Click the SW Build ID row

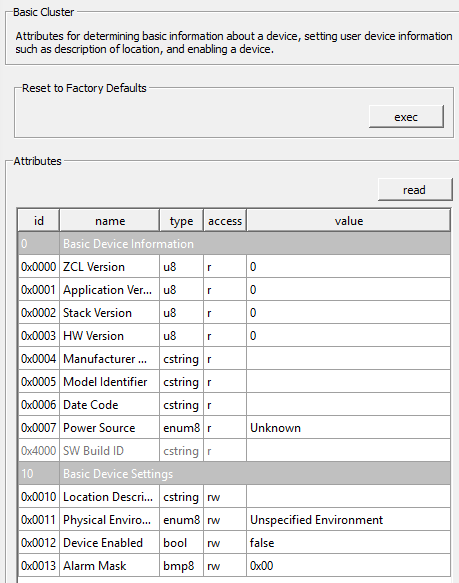[x=234, y=451]
